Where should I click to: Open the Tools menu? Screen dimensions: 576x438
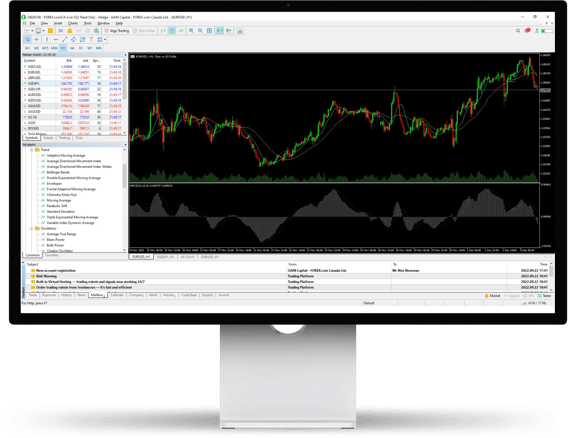87,23
